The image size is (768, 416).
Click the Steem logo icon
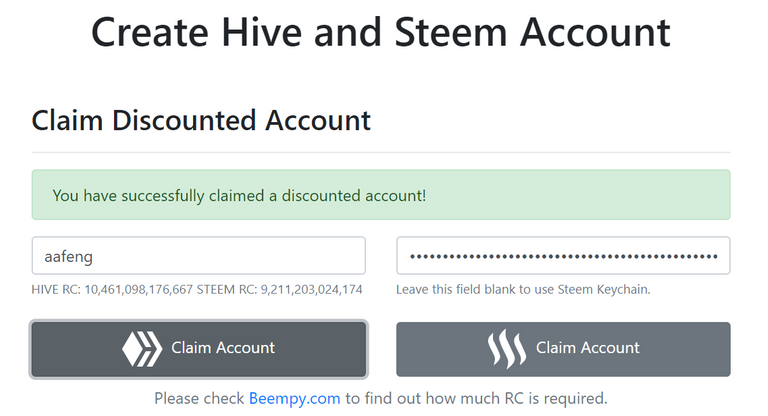507,348
